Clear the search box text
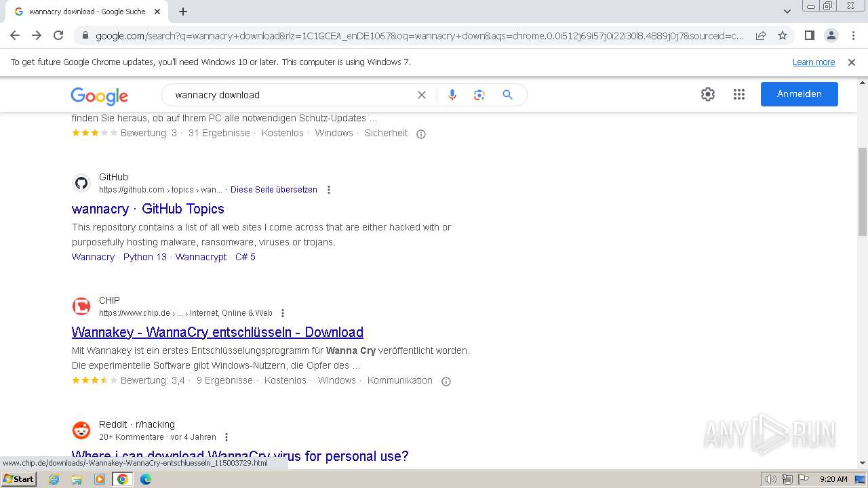The image size is (868, 488). click(x=422, y=95)
